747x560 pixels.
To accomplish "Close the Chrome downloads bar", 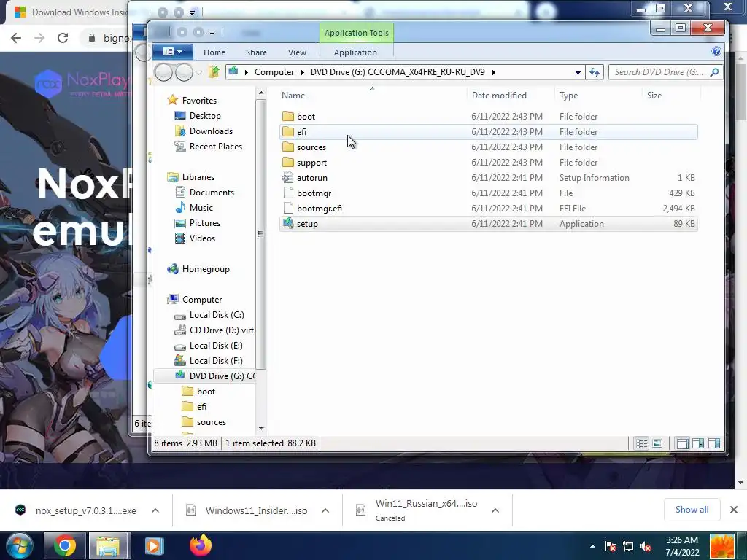I will (734, 510).
